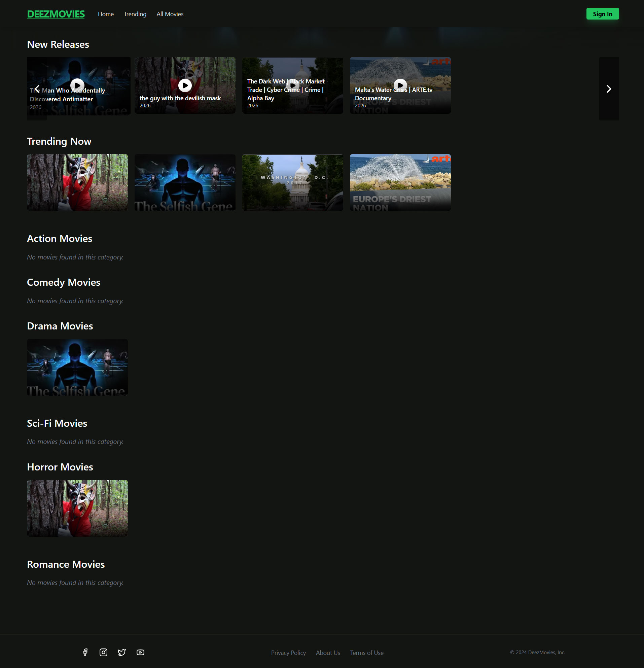The image size is (644, 668).
Task: Click the Action Movies heading
Action: pos(60,238)
